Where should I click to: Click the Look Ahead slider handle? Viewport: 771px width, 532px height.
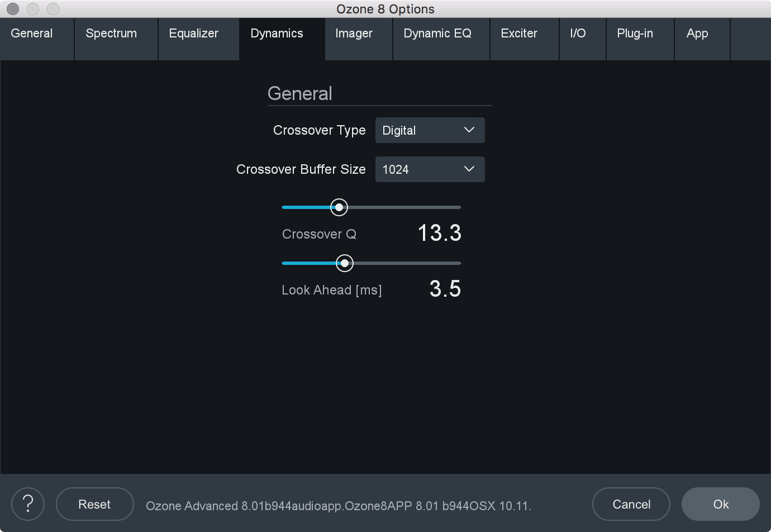tap(345, 263)
